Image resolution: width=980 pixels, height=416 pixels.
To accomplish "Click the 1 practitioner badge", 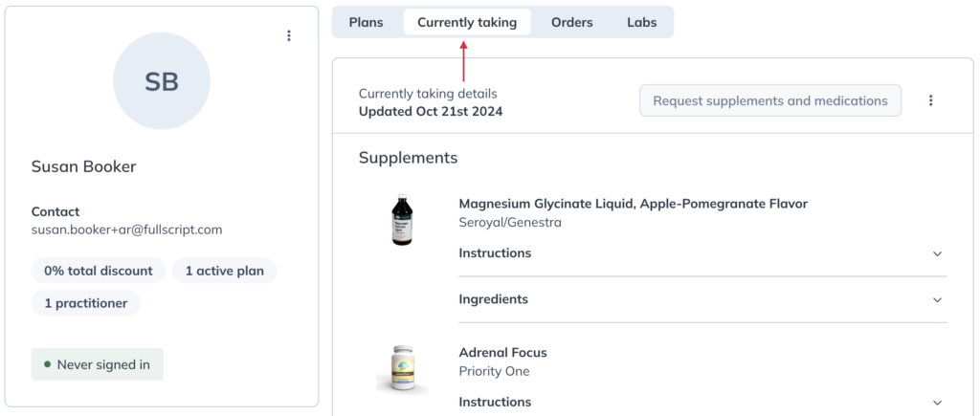I will [x=85, y=303].
